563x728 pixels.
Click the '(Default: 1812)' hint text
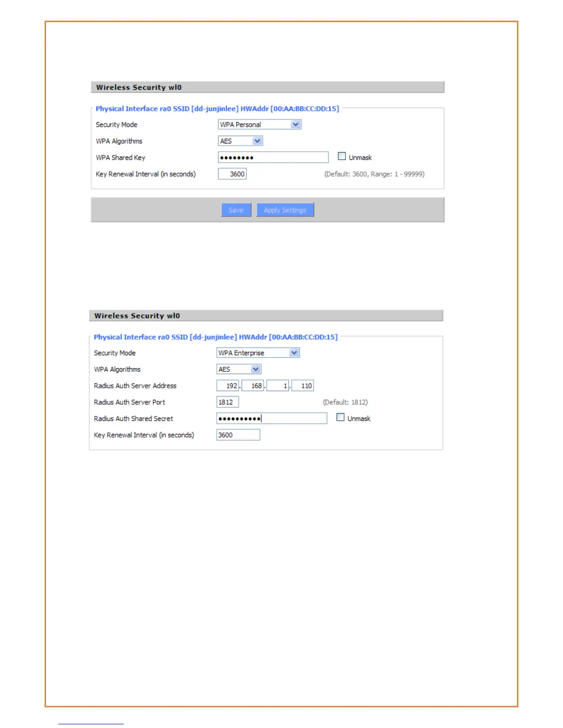coord(345,402)
